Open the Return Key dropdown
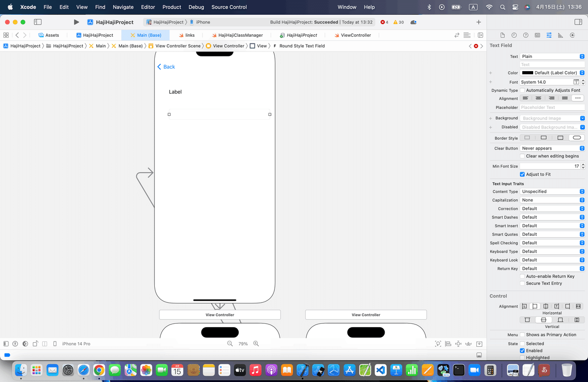Image resolution: width=588 pixels, height=382 pixels. click(552, 268)
